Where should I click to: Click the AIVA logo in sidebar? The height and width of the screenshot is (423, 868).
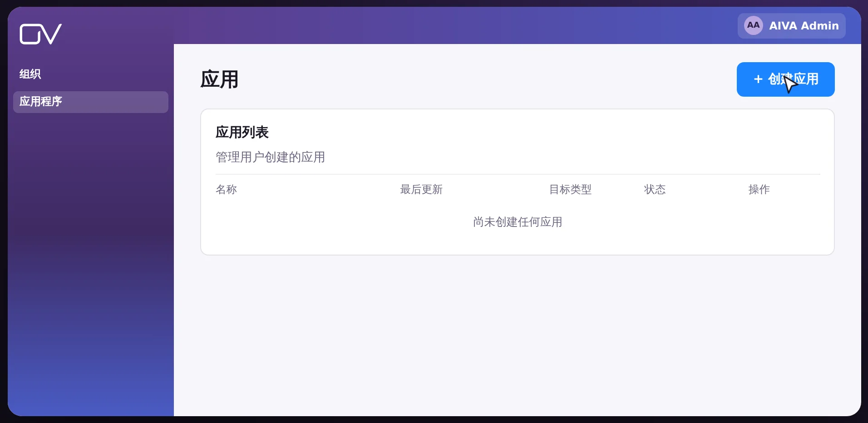[40, 34]
